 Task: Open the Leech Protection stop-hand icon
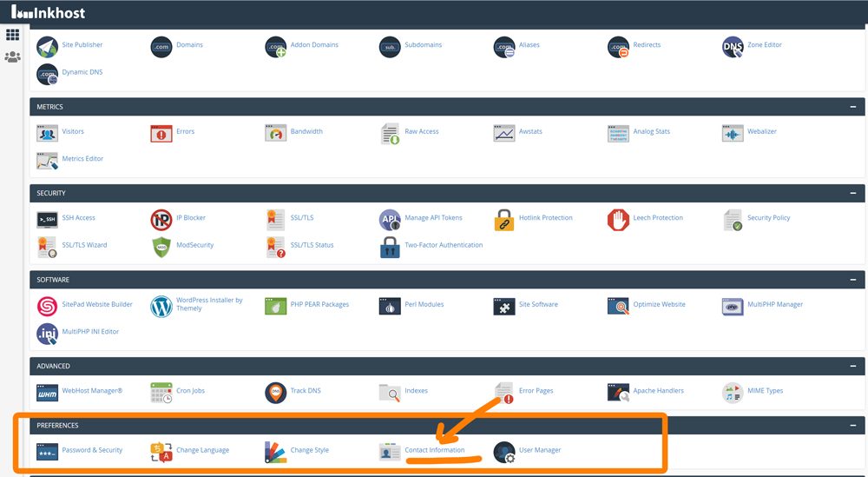(618, 220)
